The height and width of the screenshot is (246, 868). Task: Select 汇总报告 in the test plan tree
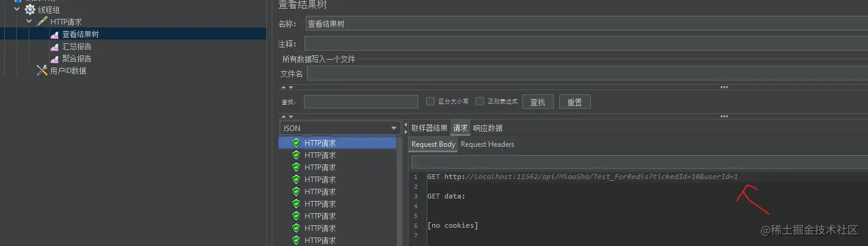coord(77,47)
